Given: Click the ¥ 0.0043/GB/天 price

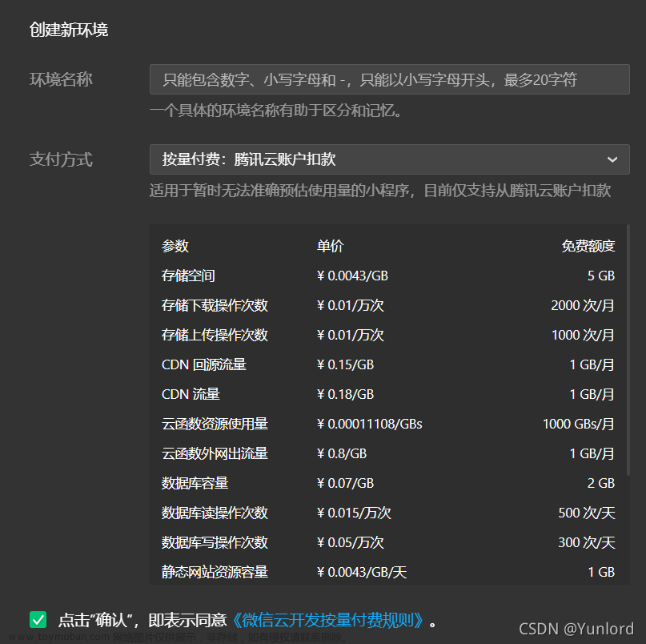Looking at the screenshot, I should click(362, 573).
